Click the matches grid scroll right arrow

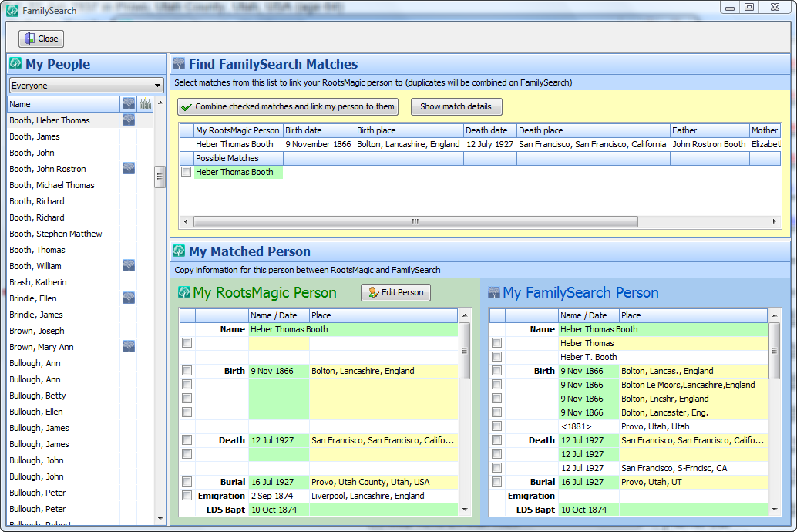pyautogui.click(x=774, y=222)
